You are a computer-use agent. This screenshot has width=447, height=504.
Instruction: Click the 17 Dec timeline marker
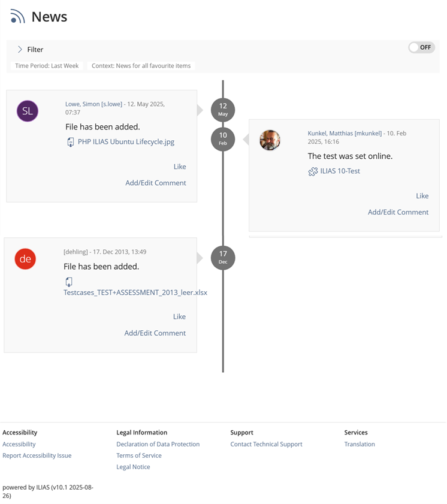click(223, 257)
